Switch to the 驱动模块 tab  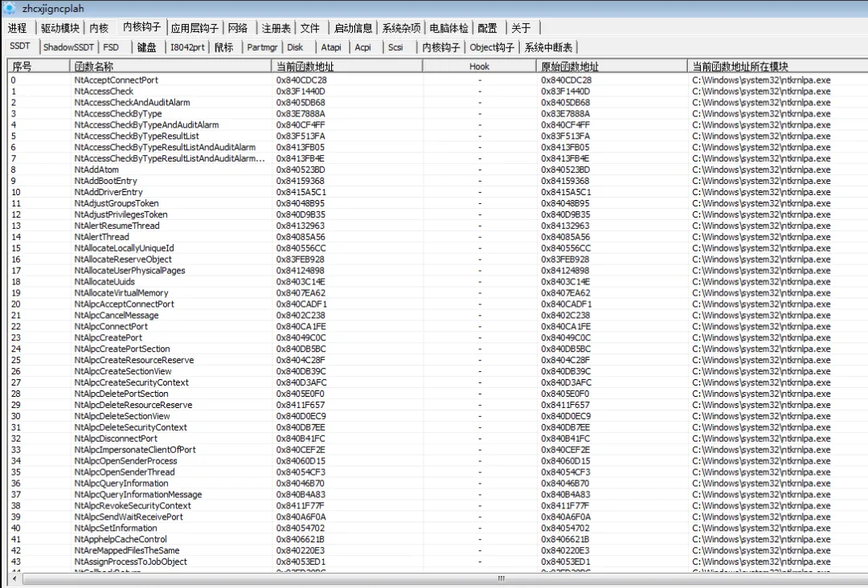pos(60,27)
